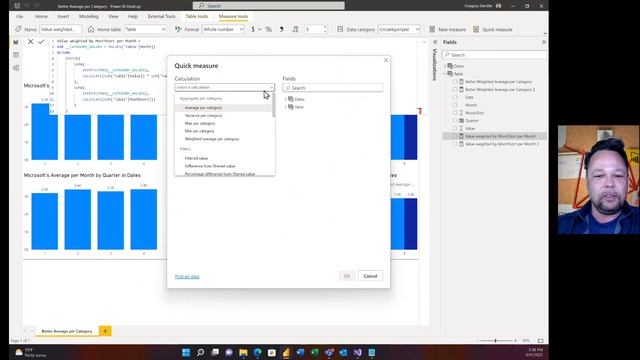The width and height of the screenshot is (640, 360).
Task: Check the Month field checkbox
Action: click(455, 105)
